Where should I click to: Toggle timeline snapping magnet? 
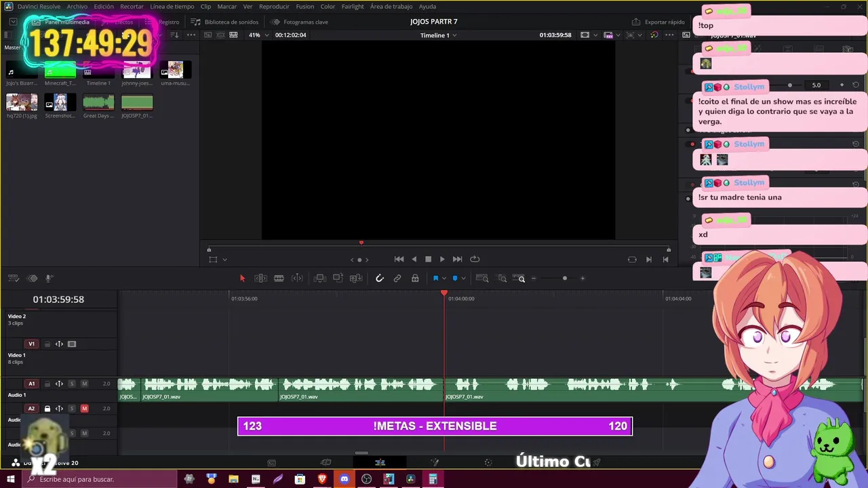380,279
